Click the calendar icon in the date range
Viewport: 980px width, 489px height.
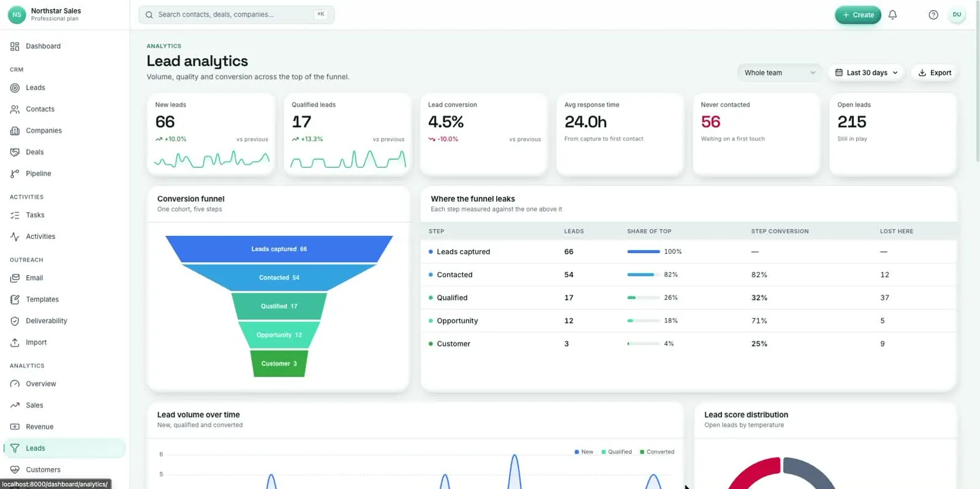839,72
